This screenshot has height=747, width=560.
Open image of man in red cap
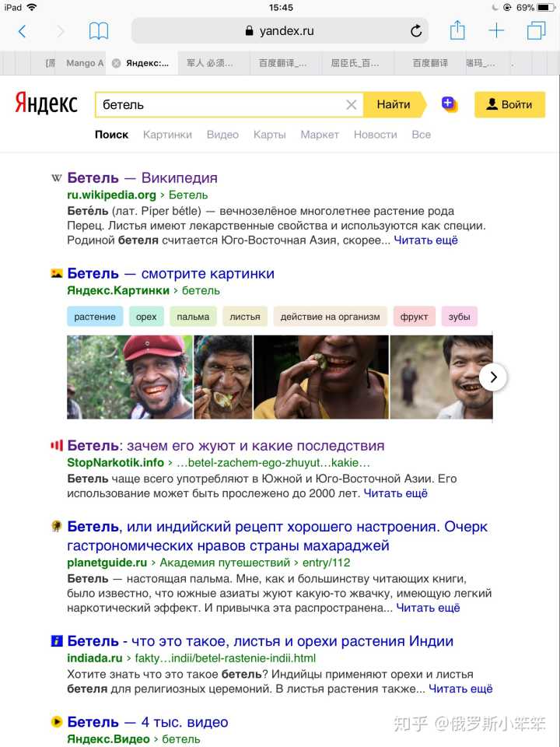pyautogui.click(x=130, y=377)
